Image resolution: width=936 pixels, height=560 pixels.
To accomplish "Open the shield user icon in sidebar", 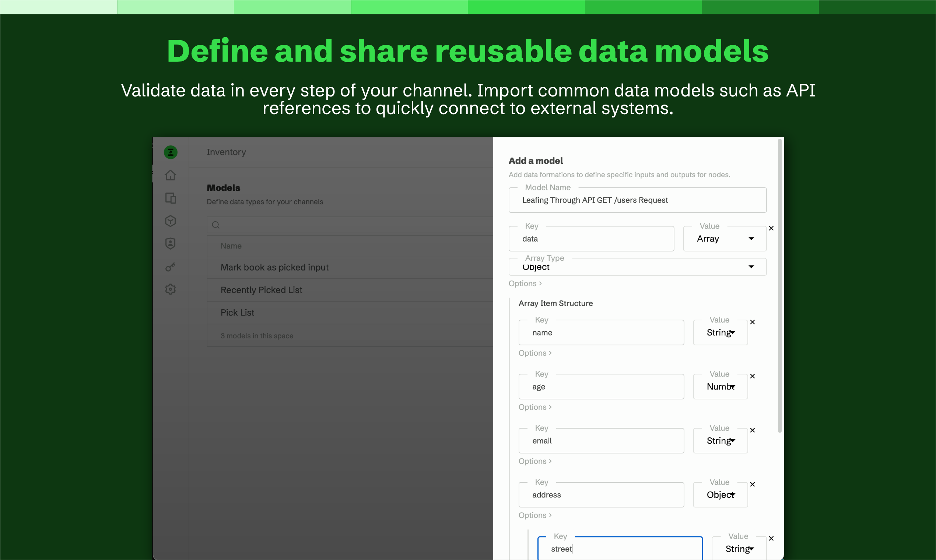I will [x=171, y=243].
